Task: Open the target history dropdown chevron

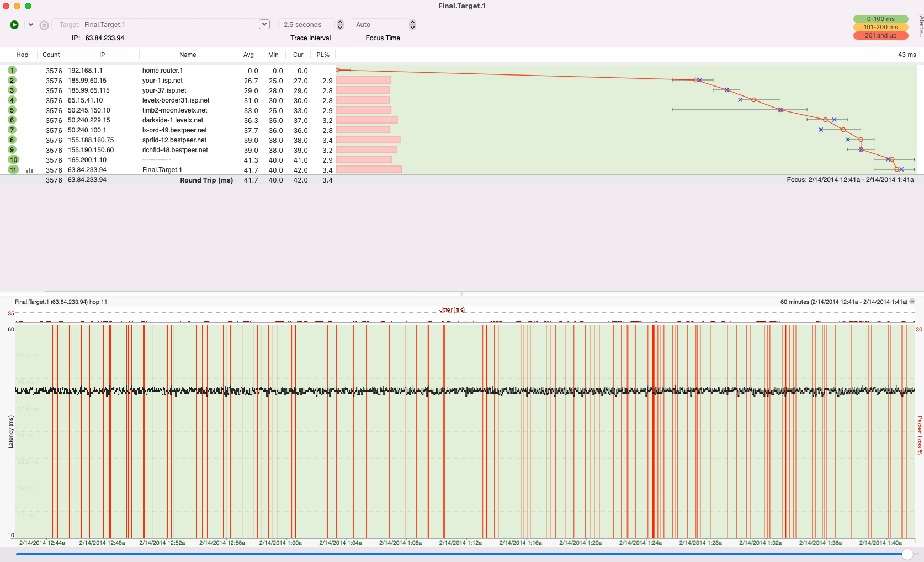Action: tap(264, 24)
